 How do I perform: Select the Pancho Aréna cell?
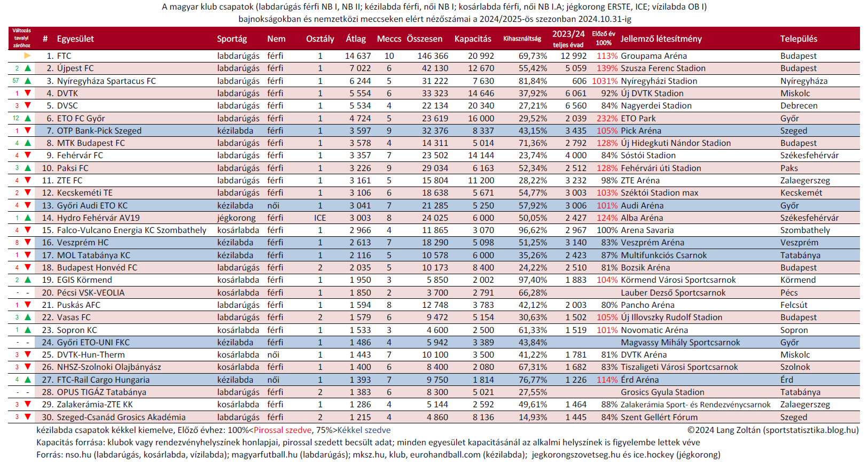point(647,305)
